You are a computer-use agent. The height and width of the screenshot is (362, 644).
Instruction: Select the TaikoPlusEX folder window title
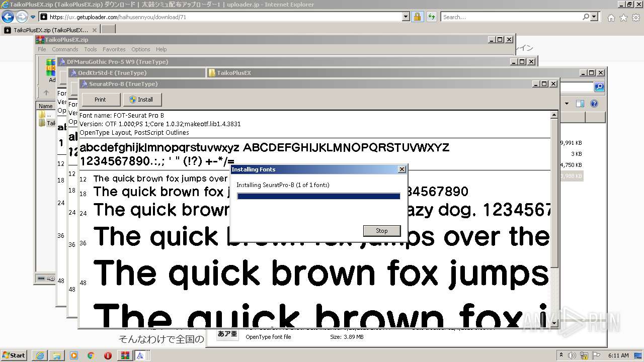tap(233, 73)
